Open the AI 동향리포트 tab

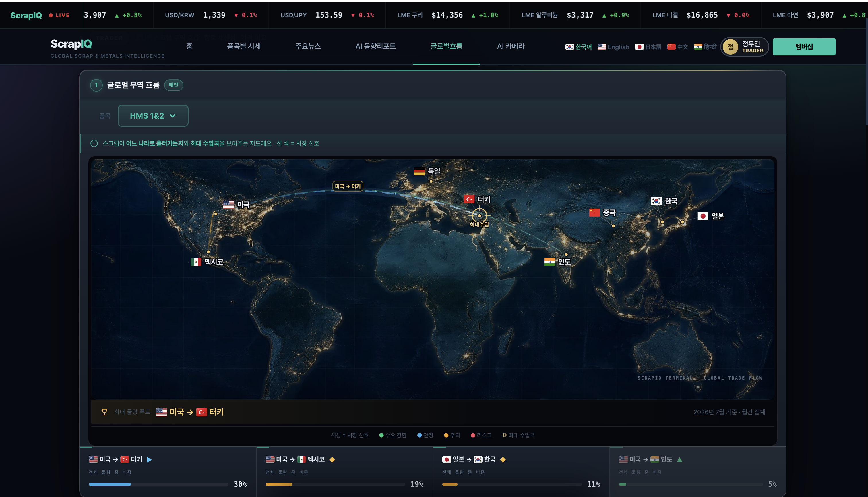pyautogui.click(x=375, y=46)
